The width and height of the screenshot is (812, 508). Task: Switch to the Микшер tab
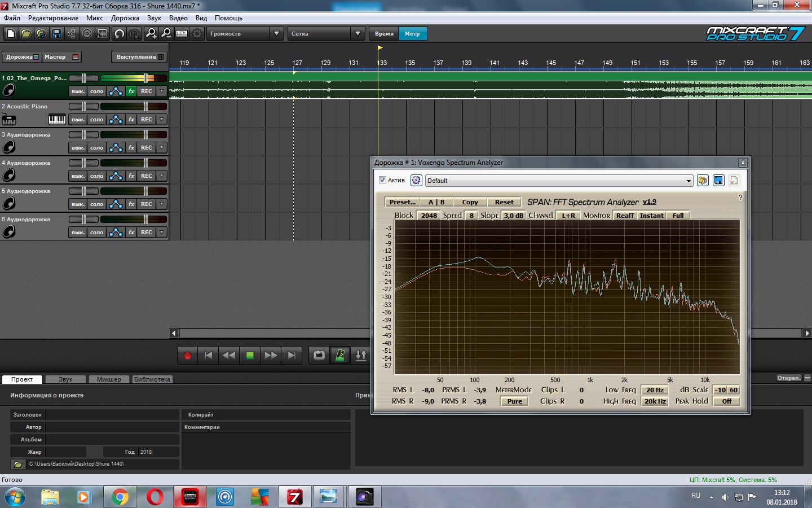point(108,379)
